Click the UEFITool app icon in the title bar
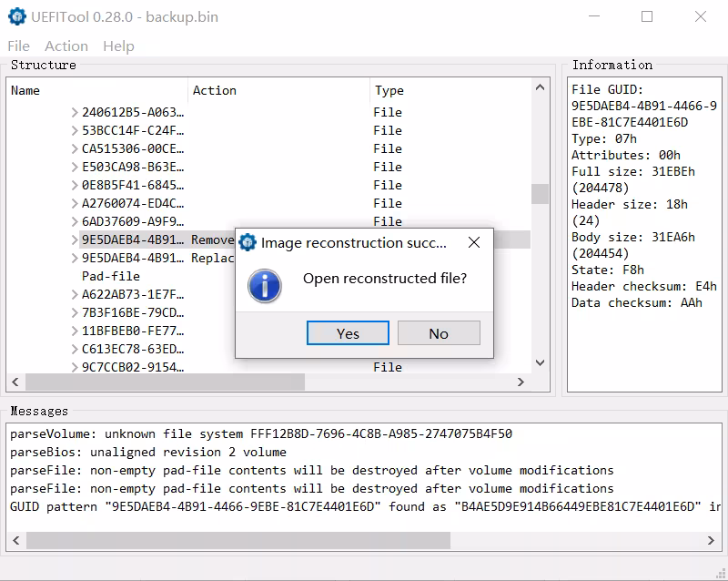The width and height of the screenshot is (728, 581). click(17, 16)
